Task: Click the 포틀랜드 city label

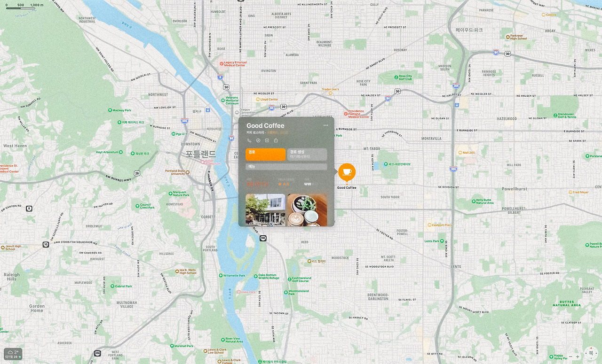Action: 200,154
